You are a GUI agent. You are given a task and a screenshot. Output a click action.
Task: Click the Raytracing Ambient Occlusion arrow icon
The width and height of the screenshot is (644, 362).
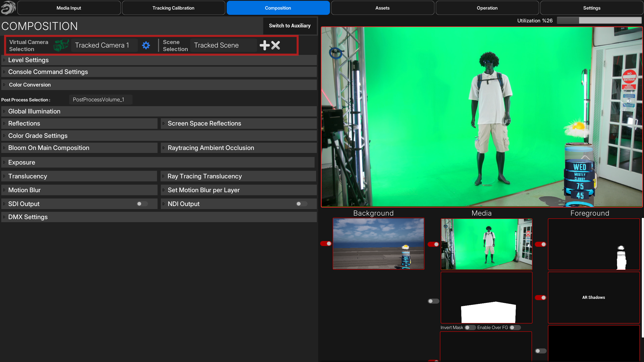[164, 148]
